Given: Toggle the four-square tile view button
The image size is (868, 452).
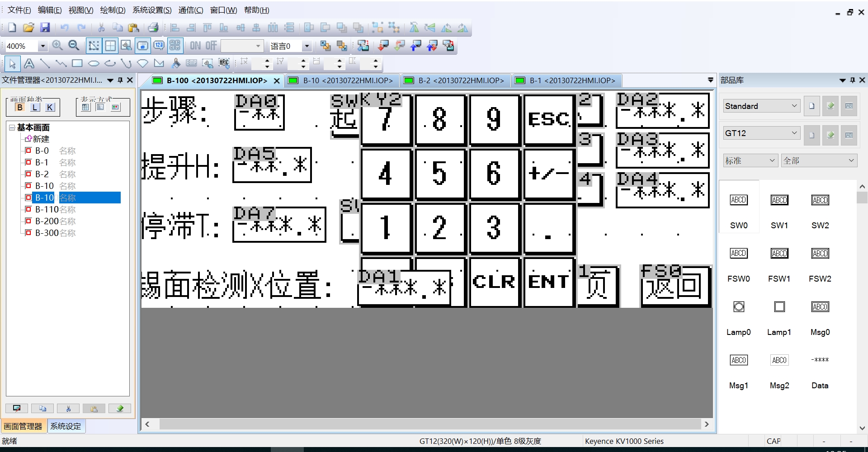Looking at the screenshot, I should pyautogui.click(x=175, y=46).
